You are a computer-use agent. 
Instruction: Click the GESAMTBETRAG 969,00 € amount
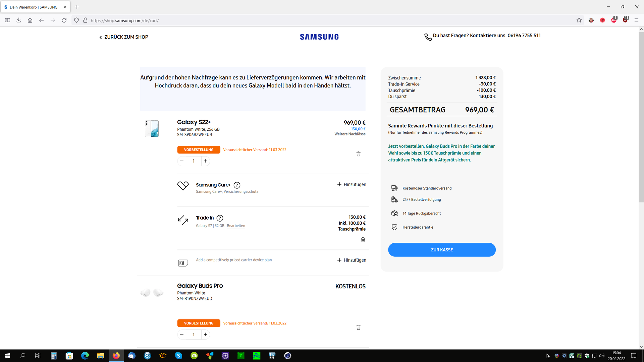coord(479,110)
